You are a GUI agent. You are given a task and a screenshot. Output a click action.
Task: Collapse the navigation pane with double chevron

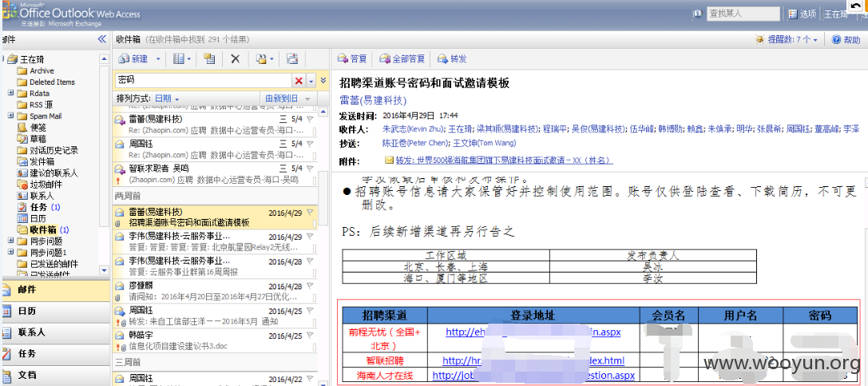pyautogui.click(x=101, y=39)
